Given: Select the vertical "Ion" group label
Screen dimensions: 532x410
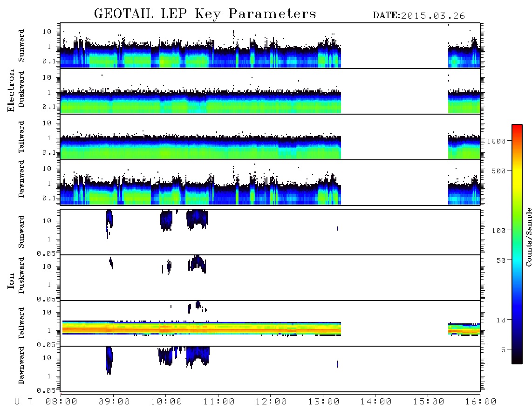Looking at the screenshot, I should click(11, 280).
